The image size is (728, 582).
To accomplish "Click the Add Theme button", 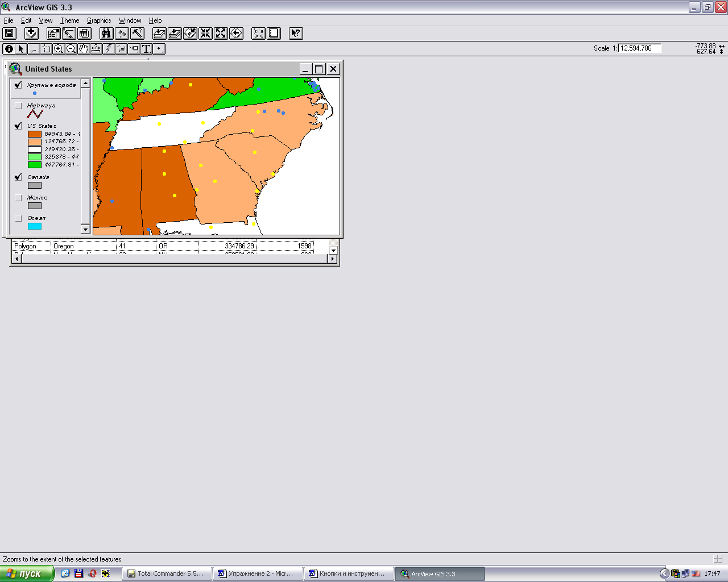I will point(31,34).
